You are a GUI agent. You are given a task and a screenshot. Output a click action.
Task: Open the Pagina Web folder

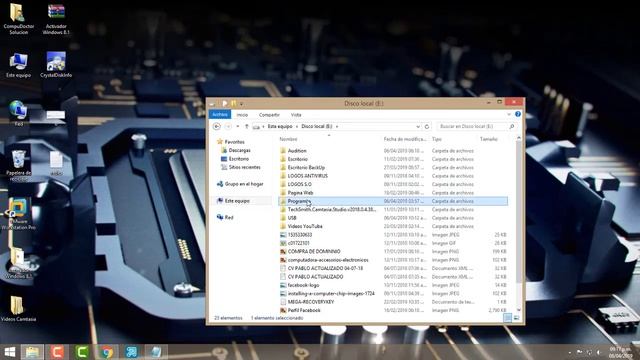coord(300,193)
